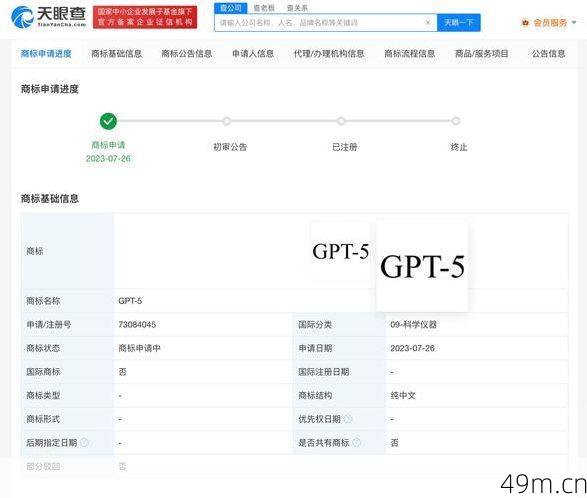This screenshot has width=587, height=498.
Task: Switch to the 商品/服务项目 tab
Action: [x=481, y=54]
